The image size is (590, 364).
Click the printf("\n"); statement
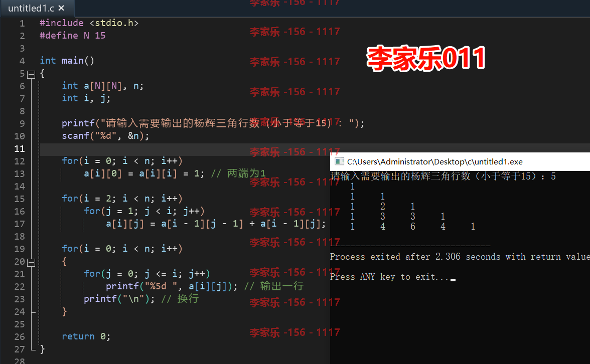pyautogui.click(x=119, y=299)
